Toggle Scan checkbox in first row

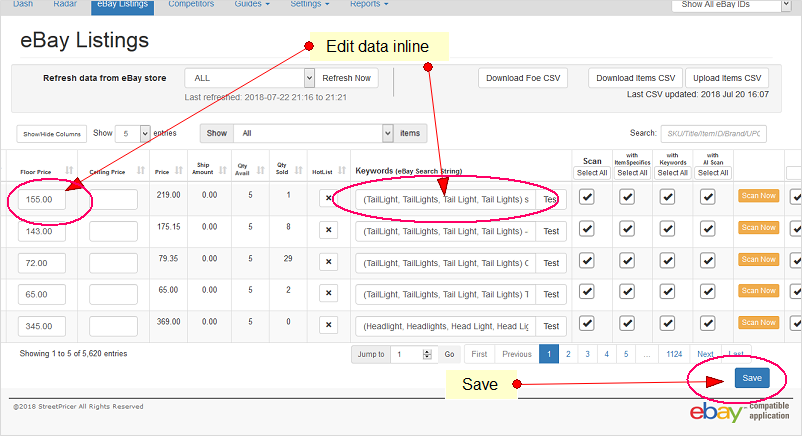[587, 198]
